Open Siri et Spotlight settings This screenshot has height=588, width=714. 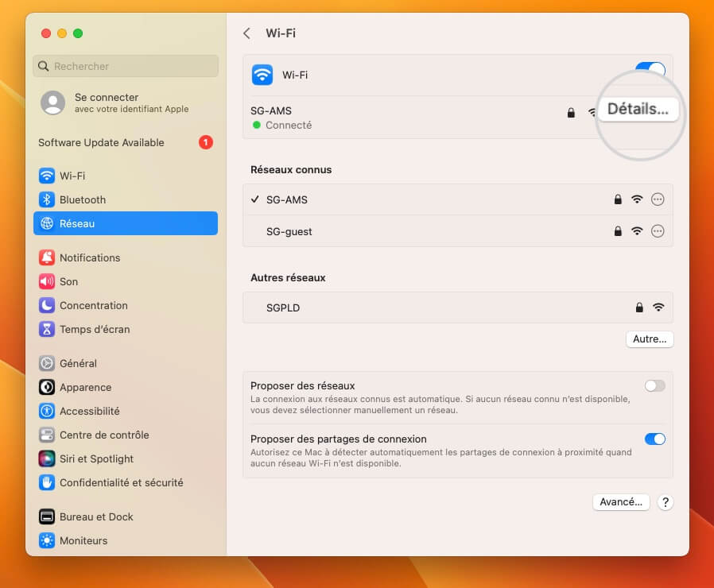point(125,458)
